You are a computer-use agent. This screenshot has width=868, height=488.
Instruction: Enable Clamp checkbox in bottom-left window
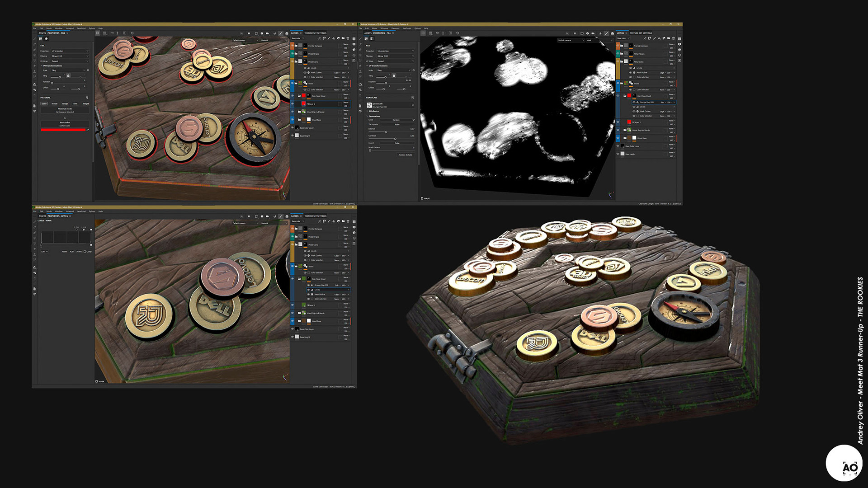85,252
